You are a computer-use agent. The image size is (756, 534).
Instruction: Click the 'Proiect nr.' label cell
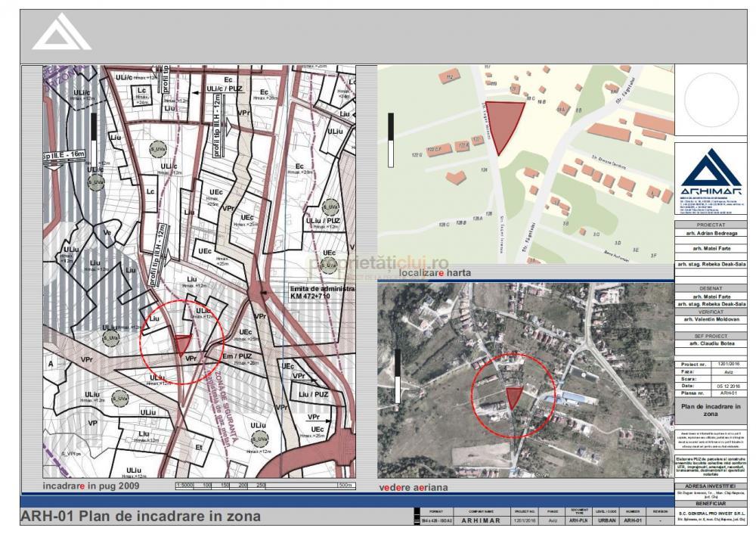(693, 365)
